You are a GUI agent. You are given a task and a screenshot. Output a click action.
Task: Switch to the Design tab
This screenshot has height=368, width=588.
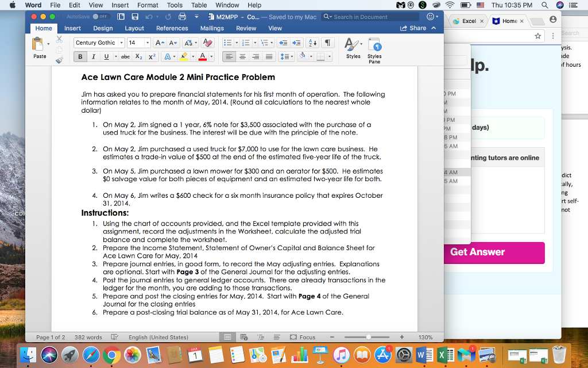(103, 28)
